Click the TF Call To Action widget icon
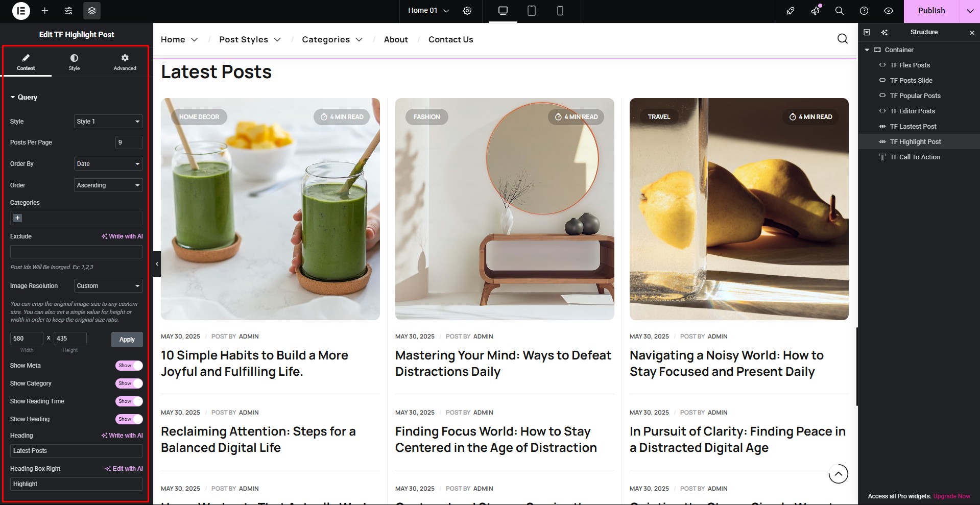 (x=882, y=157)
